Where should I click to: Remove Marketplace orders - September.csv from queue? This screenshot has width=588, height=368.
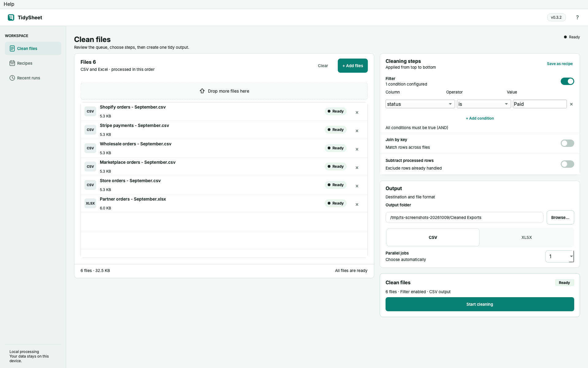[357, 168]
